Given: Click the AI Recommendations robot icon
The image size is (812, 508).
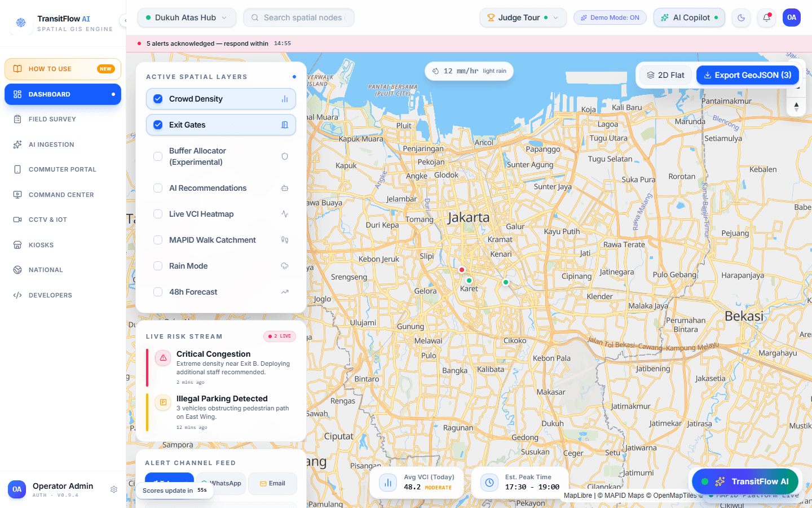Looking at the screenshot, I should point(285,188).
